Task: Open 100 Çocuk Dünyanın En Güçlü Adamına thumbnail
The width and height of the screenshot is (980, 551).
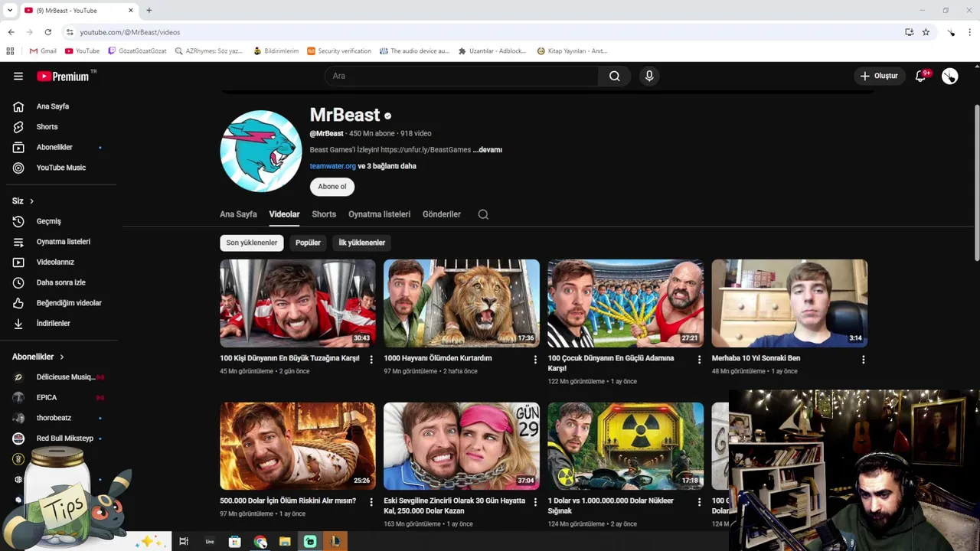Action: click(x=626, y=303)
